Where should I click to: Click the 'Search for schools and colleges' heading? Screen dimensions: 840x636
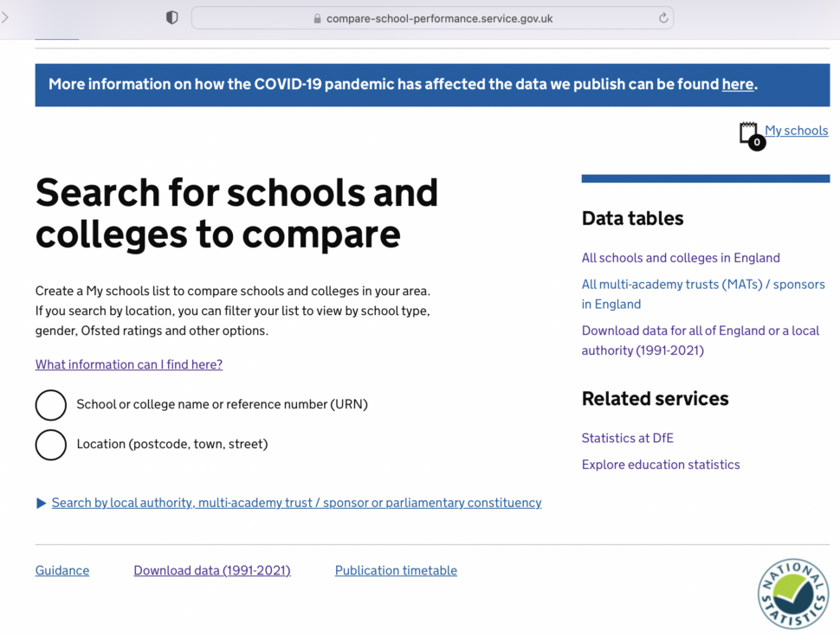pos(236,213)
